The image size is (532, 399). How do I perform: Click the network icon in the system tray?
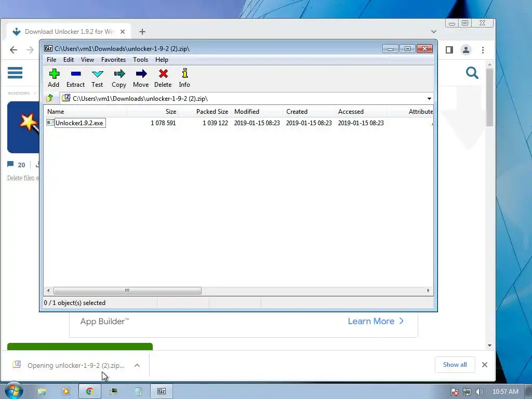pos(467,392)
